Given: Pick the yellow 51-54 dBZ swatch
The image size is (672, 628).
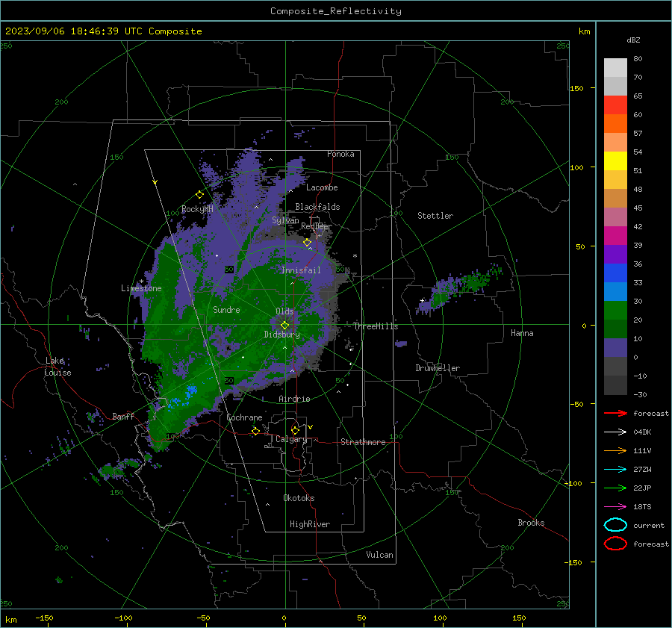Looking at the screenshot, I should click(615, 161).
